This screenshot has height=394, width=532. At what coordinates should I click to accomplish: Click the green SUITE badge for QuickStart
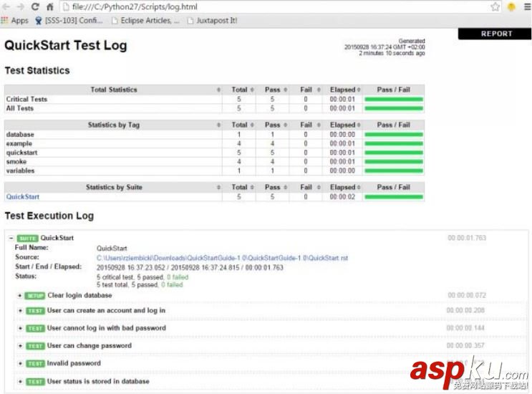pyautogui.click(x=27, y=239)
